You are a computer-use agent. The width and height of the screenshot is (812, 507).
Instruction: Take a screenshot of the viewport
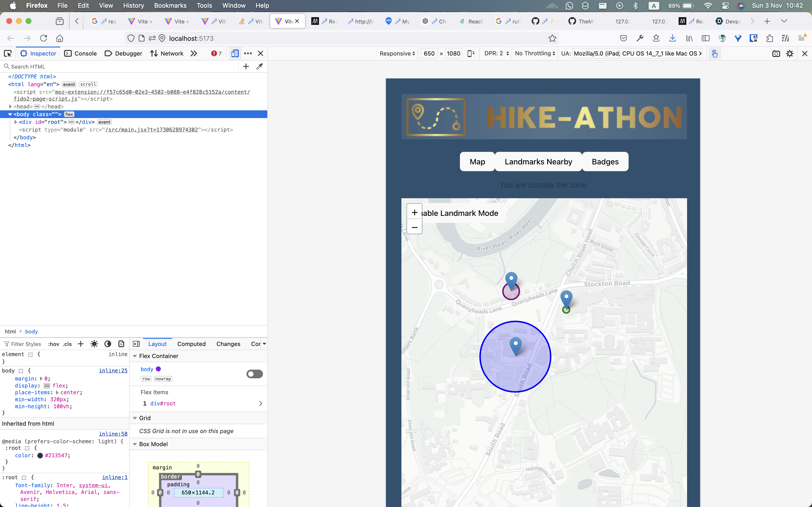click(776, 54)
